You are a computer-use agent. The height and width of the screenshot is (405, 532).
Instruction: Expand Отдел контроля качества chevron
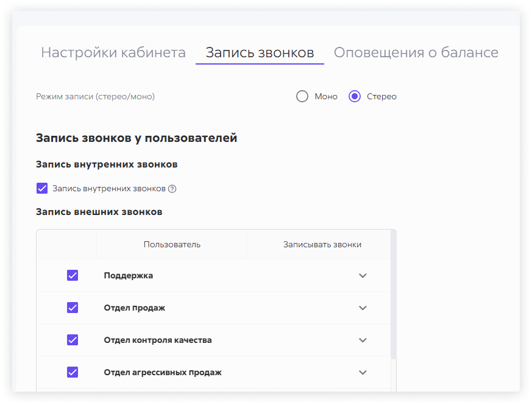tap(363, 340)
